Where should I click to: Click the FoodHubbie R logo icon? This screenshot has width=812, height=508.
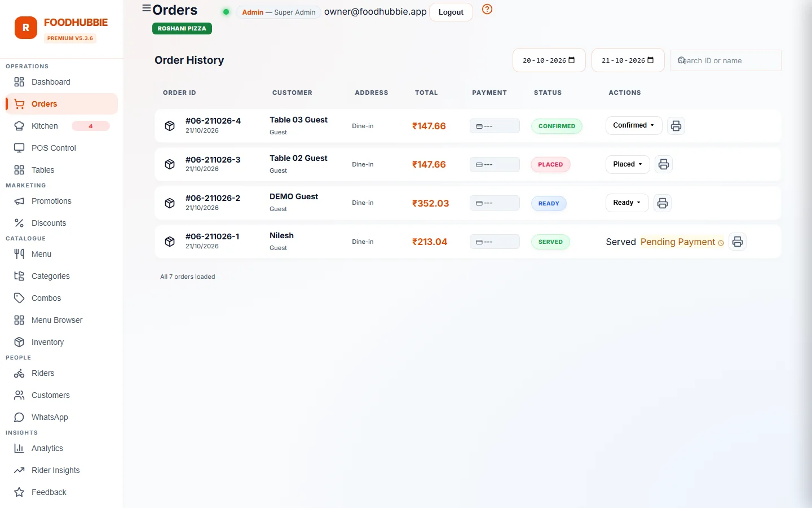[x=26, y=28]
